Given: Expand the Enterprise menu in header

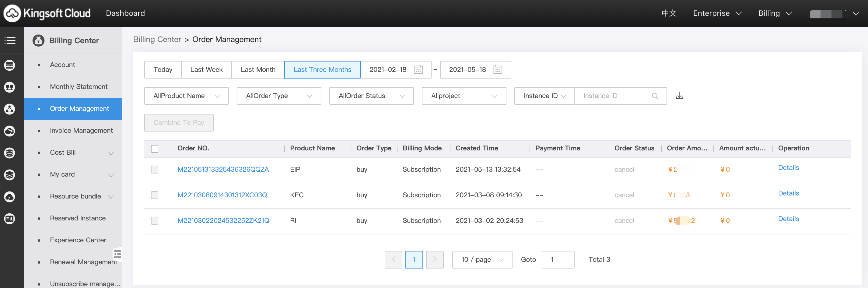Looking at the screenshot, I should tap(717, 13).
